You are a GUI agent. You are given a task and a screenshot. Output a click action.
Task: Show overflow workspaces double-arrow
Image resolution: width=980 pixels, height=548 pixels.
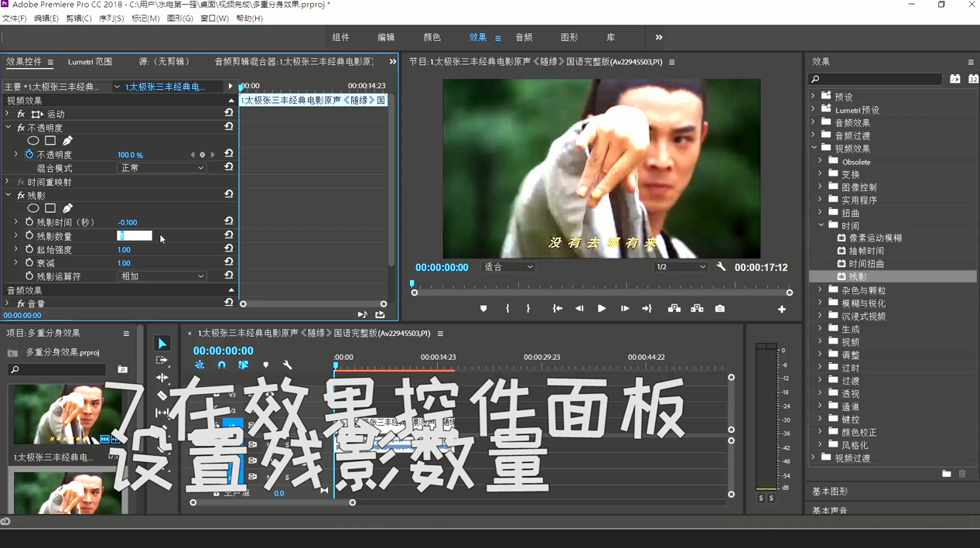click(x=658, y=37)
